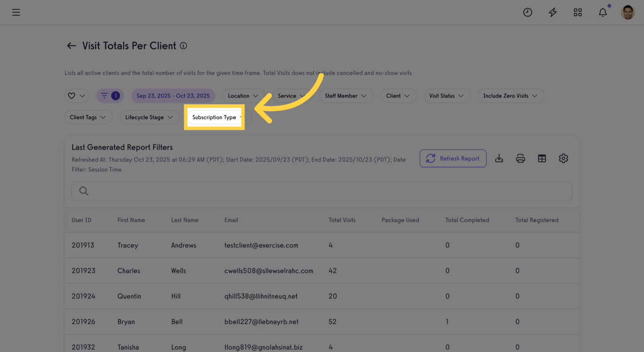Click the Refresh Report button

(453, 158)
